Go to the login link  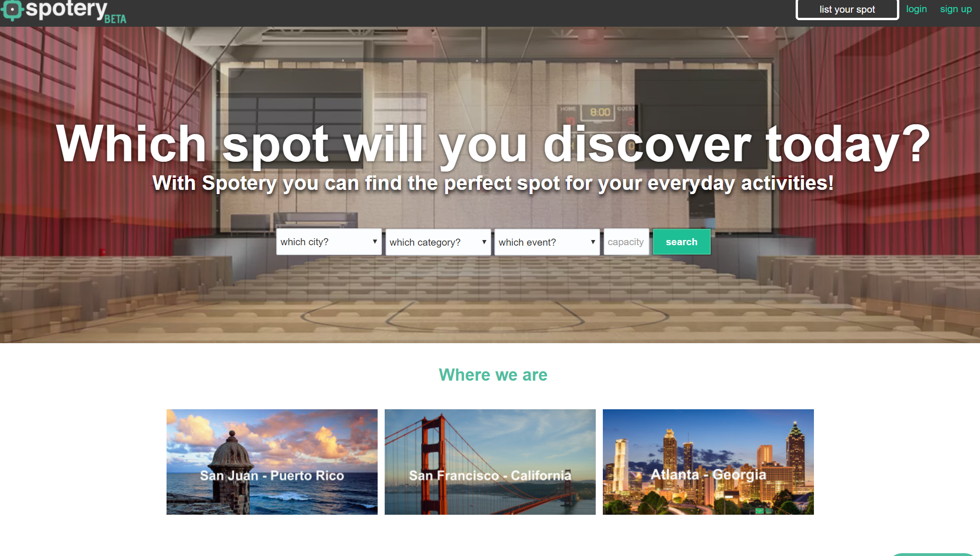click(916, 9)
